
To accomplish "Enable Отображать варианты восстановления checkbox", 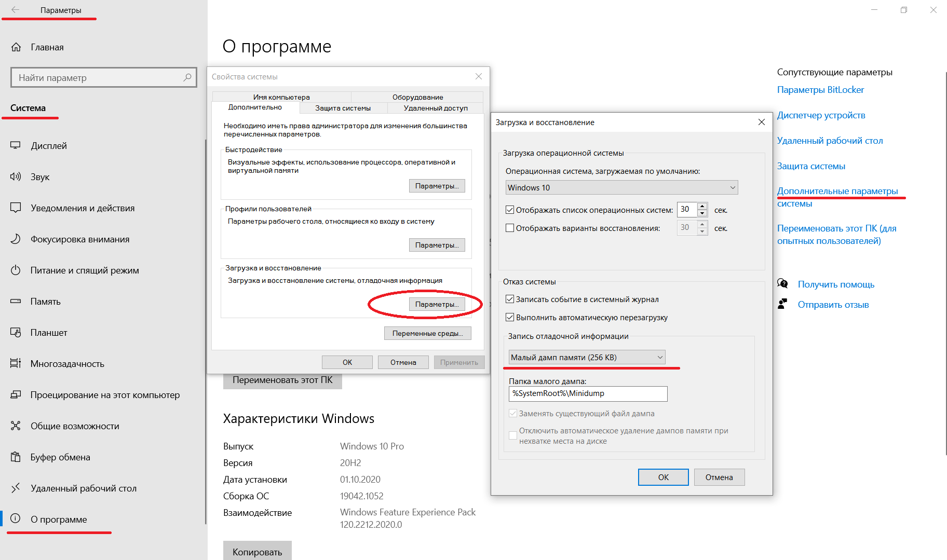I will pos(510,228).
